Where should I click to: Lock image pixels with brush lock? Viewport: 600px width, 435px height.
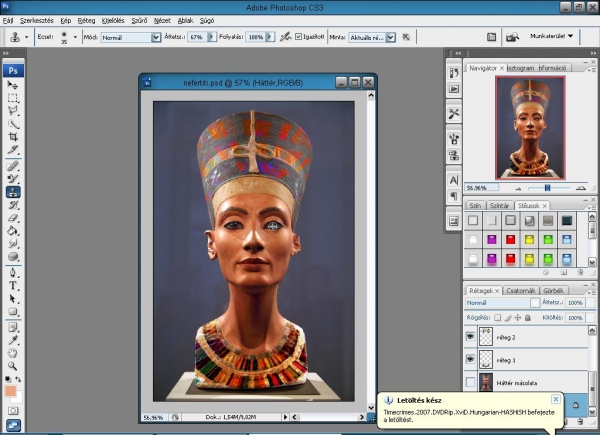click(508, 318)
